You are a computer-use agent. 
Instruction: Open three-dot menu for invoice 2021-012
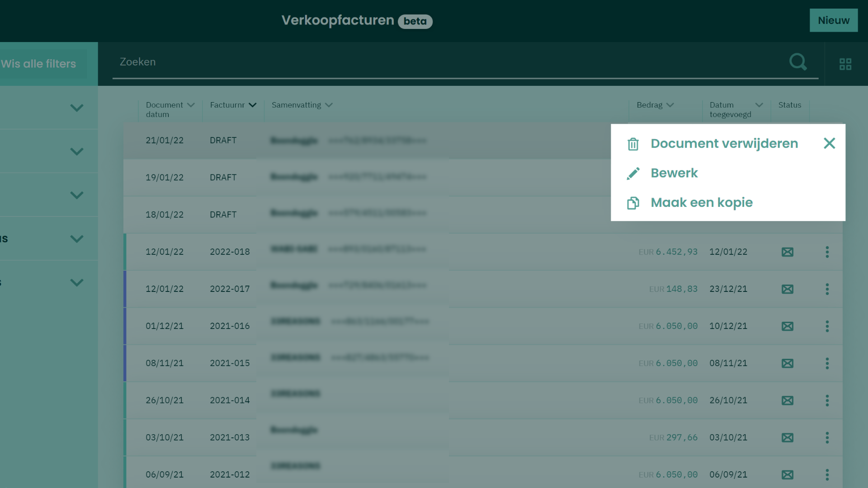click(x=827, y=474)
